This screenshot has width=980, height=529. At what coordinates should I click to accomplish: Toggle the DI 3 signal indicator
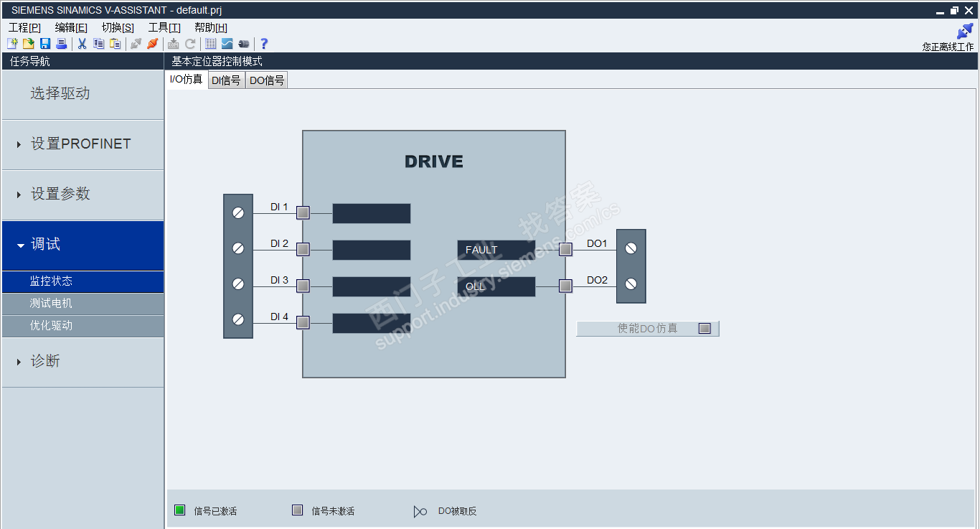303,286
